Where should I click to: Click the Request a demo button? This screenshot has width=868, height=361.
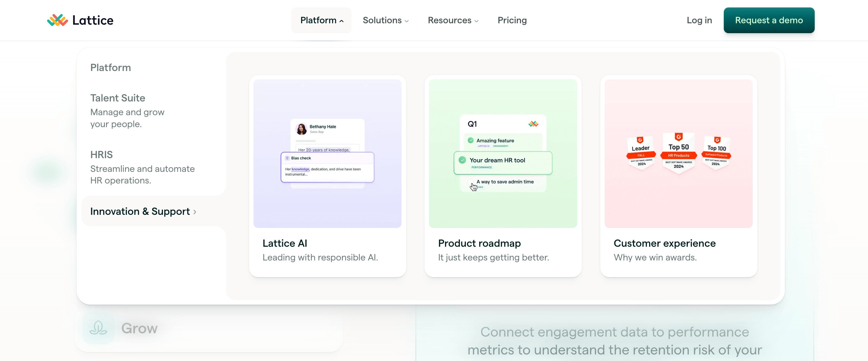click(769, 20)
